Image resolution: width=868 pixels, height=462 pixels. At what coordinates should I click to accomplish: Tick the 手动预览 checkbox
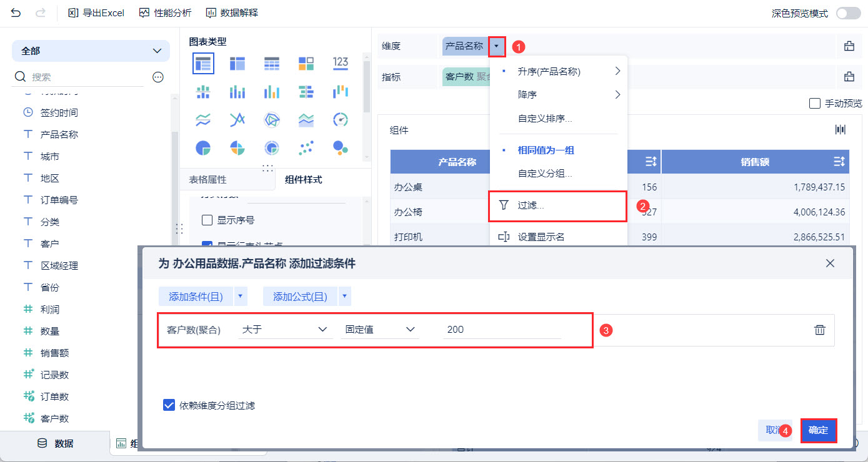pos(815,104)
